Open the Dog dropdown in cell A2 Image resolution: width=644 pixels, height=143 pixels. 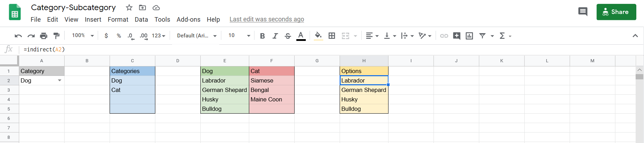click(x=60, y=80)
